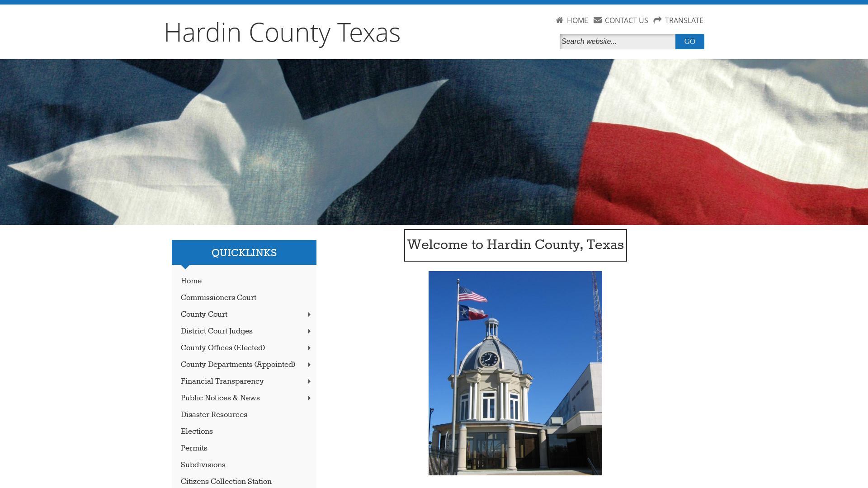Go to the Elections page
Screen dimensions: 868x488
(197, 432)
